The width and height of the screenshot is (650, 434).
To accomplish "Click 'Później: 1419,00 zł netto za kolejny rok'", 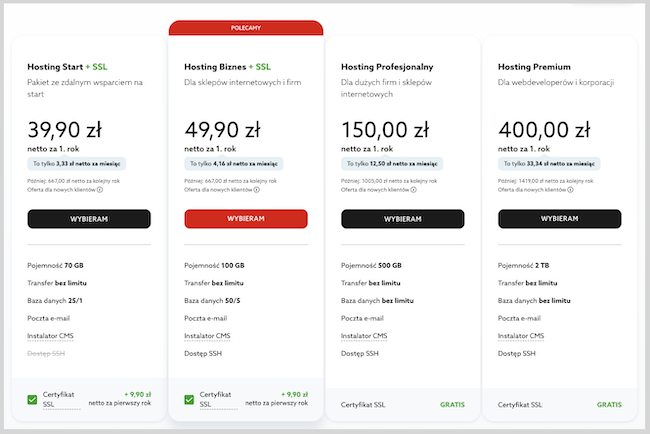I will (546, 181).
